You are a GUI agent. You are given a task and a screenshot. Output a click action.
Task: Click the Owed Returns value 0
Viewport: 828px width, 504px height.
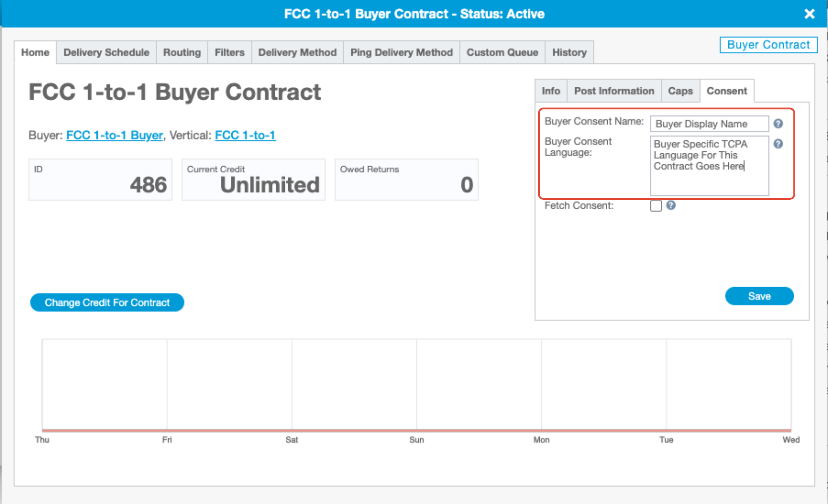tap(467, 185)
